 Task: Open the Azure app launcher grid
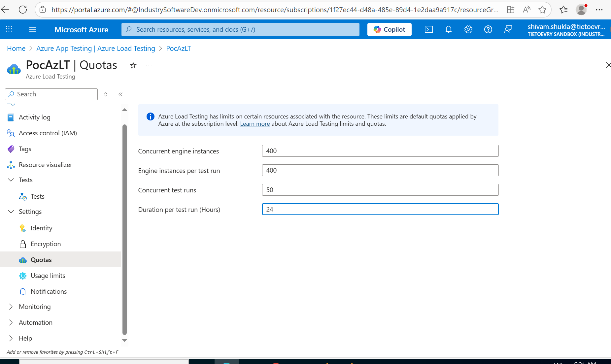(9, 29)
